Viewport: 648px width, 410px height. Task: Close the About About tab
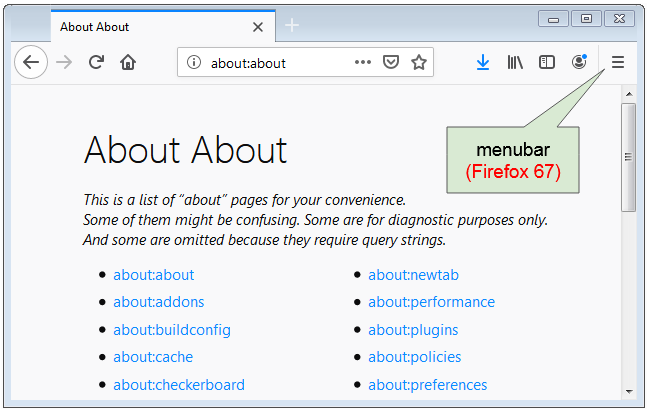pos(258,27)
